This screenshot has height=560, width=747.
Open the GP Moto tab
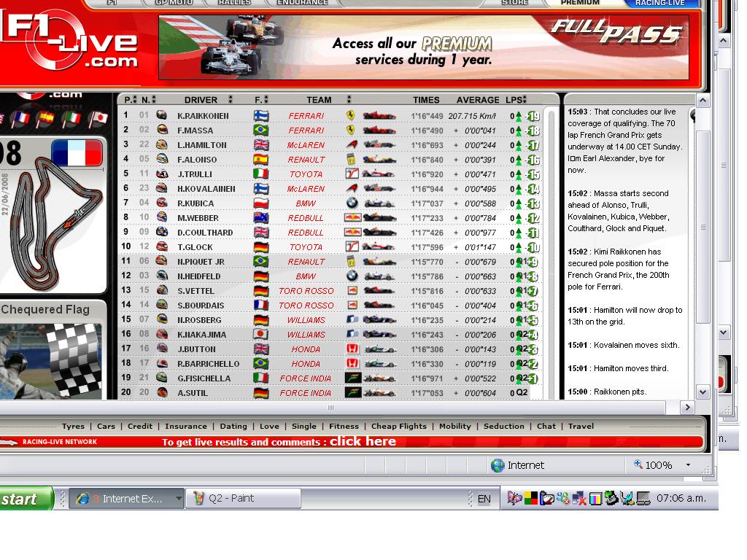coord(174,3)
